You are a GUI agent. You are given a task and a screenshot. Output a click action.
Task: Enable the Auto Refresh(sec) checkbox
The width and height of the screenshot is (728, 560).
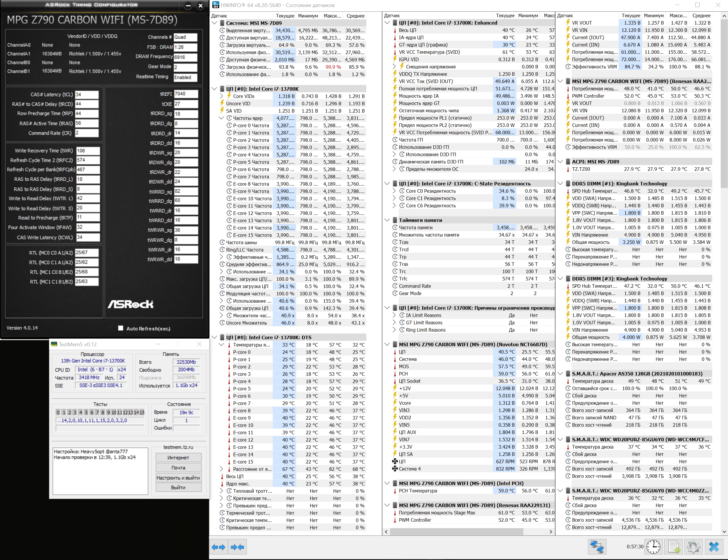click(x=121, y=328)
